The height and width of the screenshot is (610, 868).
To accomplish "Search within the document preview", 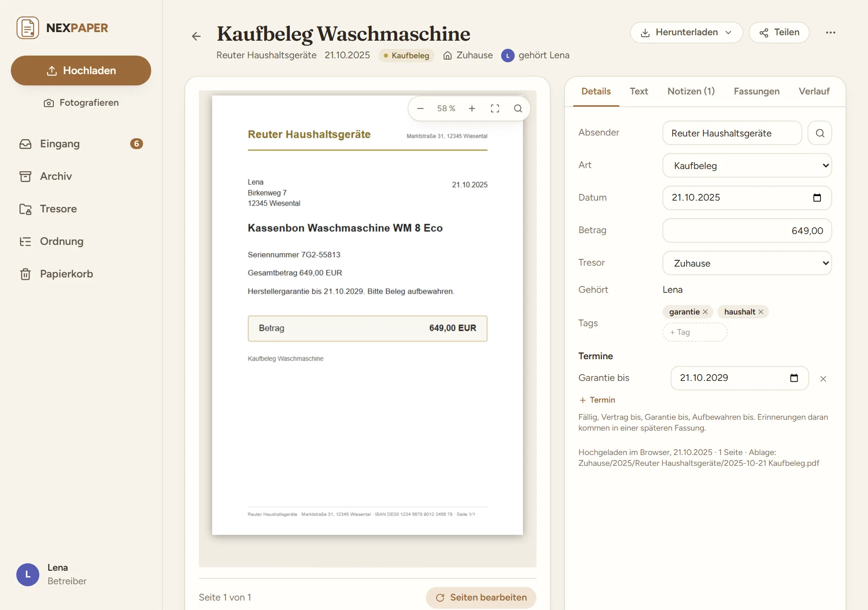I will click(x=518, y=108).
